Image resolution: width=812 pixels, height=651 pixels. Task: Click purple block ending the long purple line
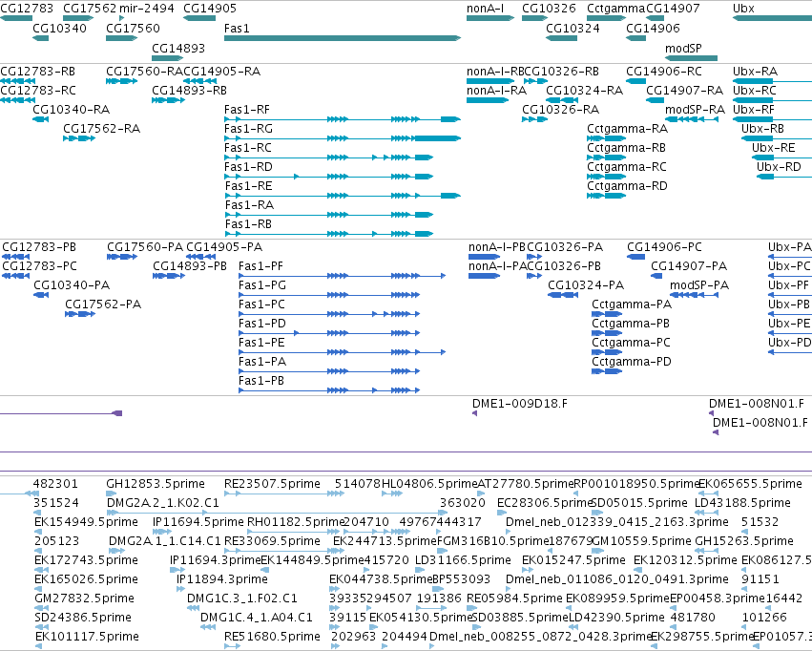click(117, 413)
